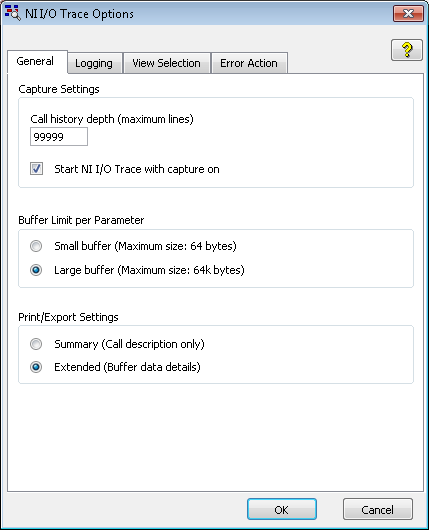Screen dimensions: 429x530
Task: Confirm settings with the OK button
Action: (282, 509)
